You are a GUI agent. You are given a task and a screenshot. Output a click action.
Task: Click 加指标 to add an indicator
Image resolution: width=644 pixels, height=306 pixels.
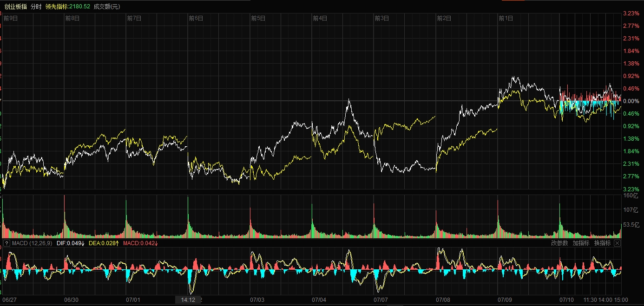(x=581, y=243)
